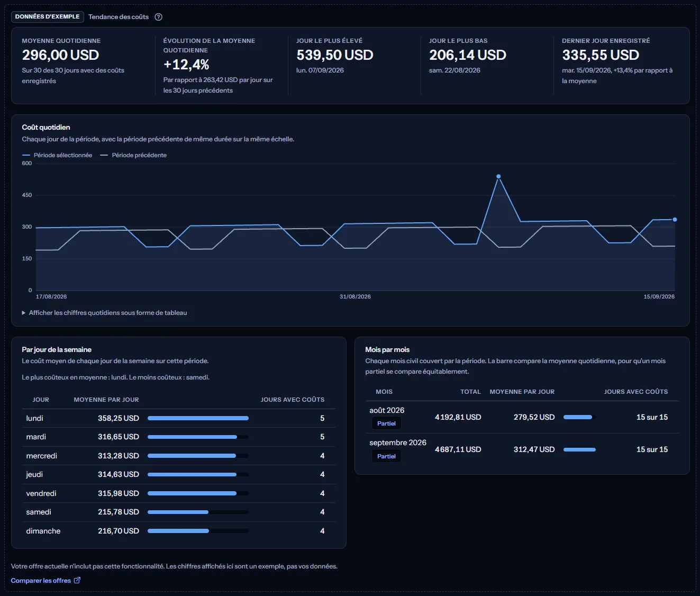The width and height of the screenshot is (700, 596).
Task: Click the date sam. 22/08/2026
Action: (x=454, y=70)
